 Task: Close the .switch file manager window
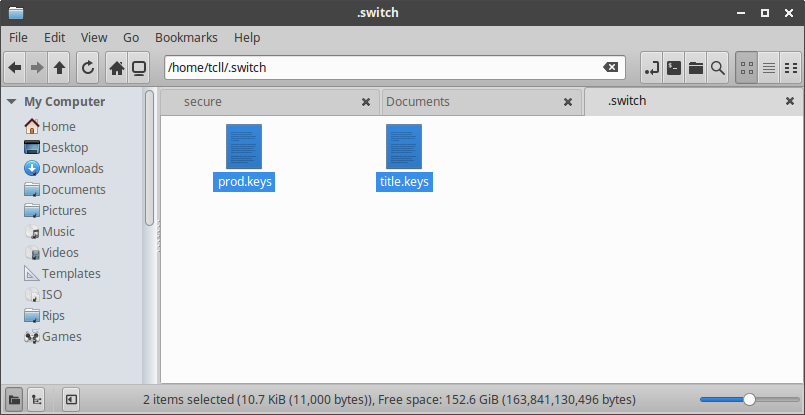point(789,13)
